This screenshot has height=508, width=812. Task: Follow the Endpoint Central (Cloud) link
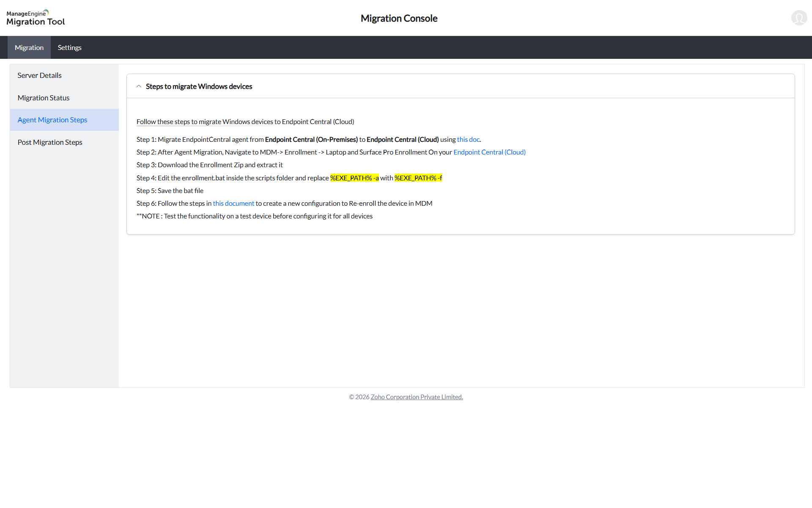click(x=489, y=152)
